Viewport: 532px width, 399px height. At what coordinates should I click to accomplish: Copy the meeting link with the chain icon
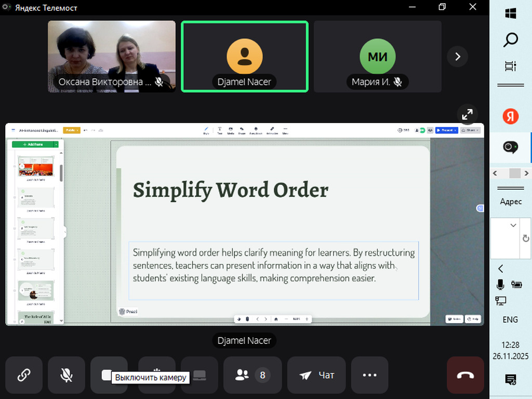pyautogui.click(x=24, y=375)
